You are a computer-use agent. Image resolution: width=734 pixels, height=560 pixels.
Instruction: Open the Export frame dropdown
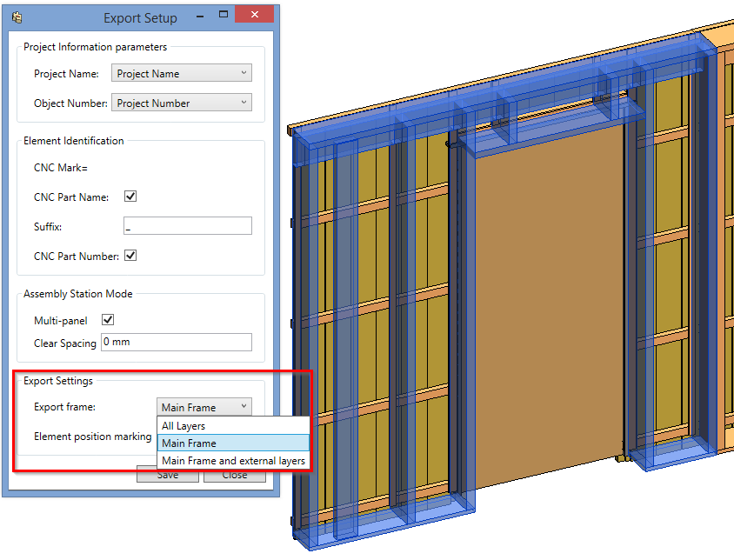(244, 407)
